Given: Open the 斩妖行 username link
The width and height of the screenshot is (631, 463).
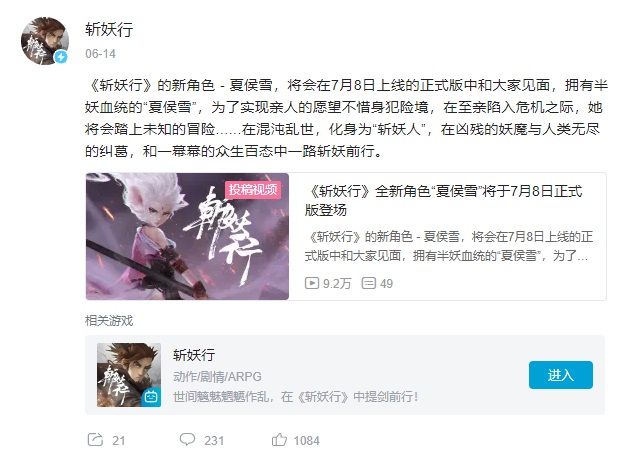Looking at the screenshot, I should pyautogui.click(x=109, y=30).
